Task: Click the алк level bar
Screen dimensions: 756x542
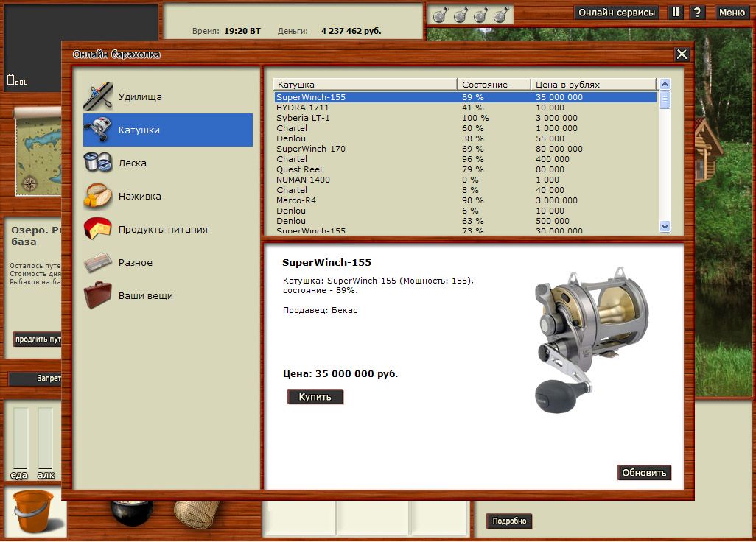Action: pos(46,437)
